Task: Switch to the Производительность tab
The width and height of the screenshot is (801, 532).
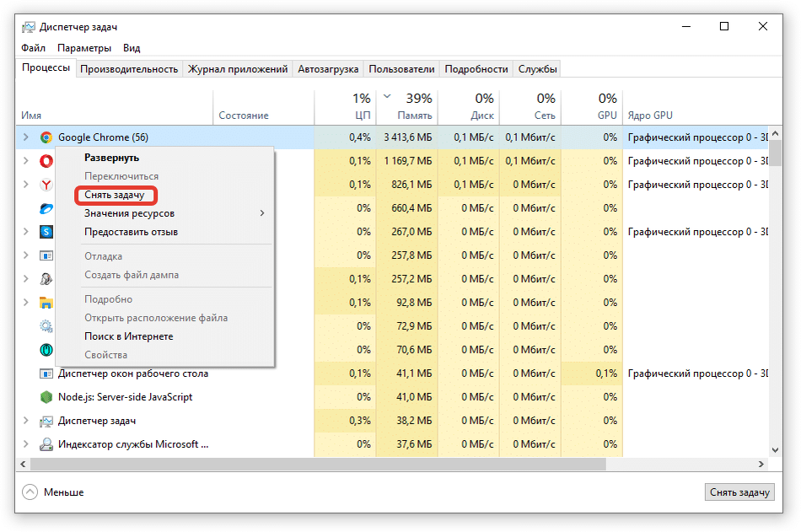Action: coord(129,69)
